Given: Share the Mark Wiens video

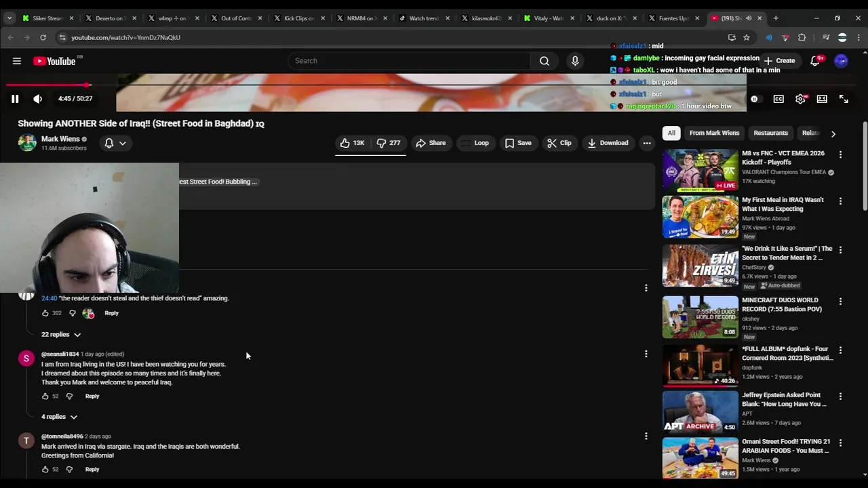Looking at the screenshot, I should pos(431,143).
